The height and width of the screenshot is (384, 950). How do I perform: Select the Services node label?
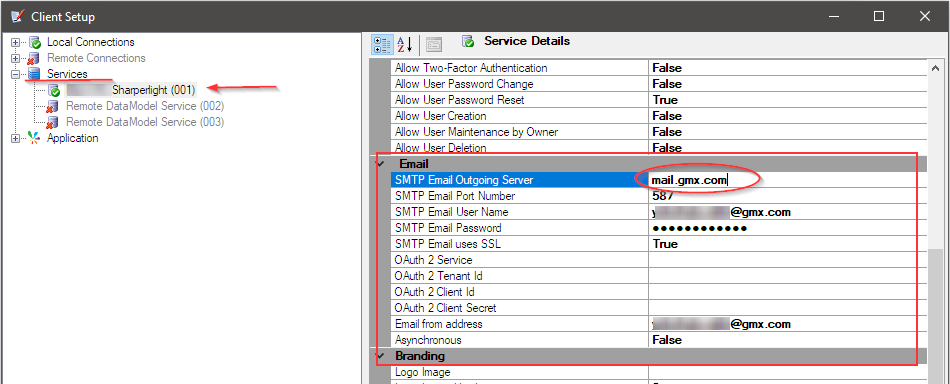[67, 74]
